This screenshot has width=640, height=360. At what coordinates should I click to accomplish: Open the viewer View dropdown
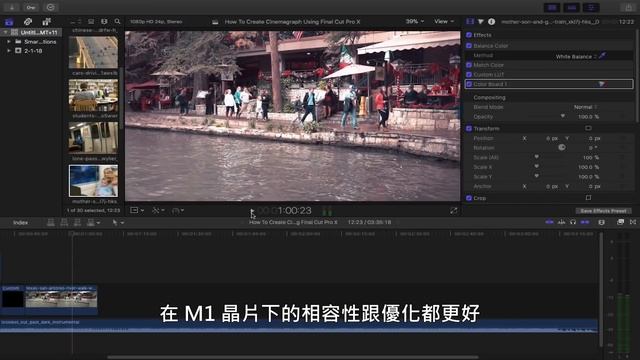(444, 21)
